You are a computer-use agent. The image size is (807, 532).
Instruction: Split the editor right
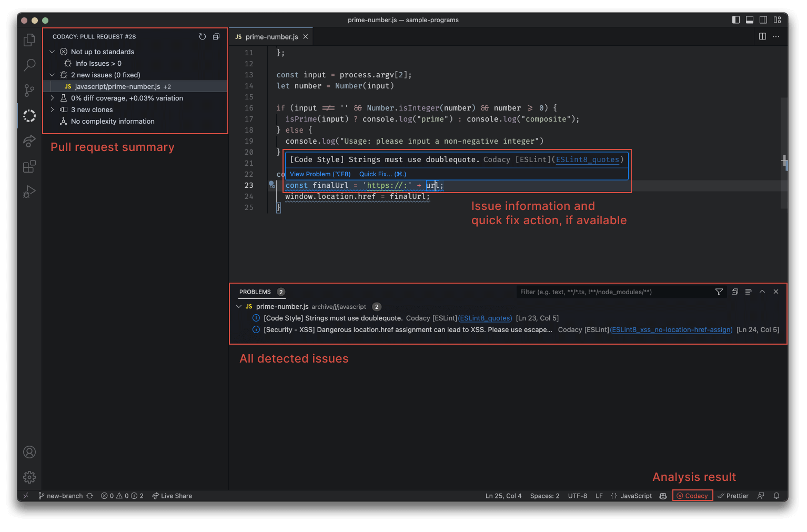[x=762, y=36]
